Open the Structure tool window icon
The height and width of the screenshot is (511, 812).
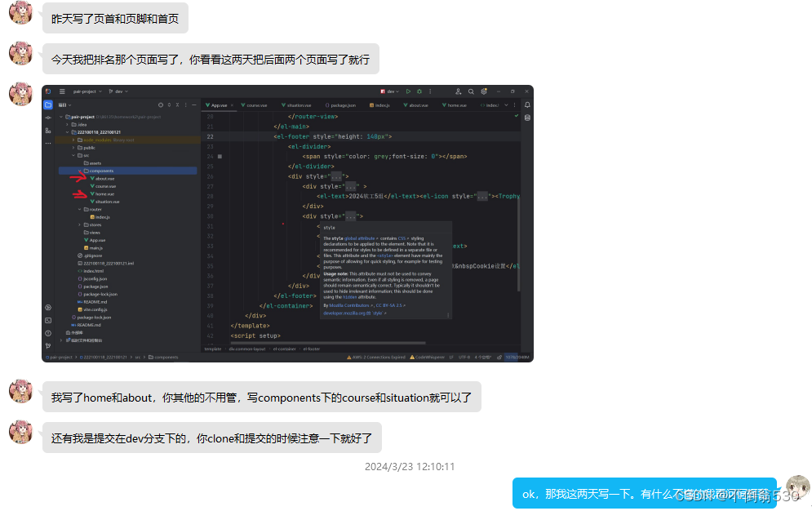tap(48, 131)
